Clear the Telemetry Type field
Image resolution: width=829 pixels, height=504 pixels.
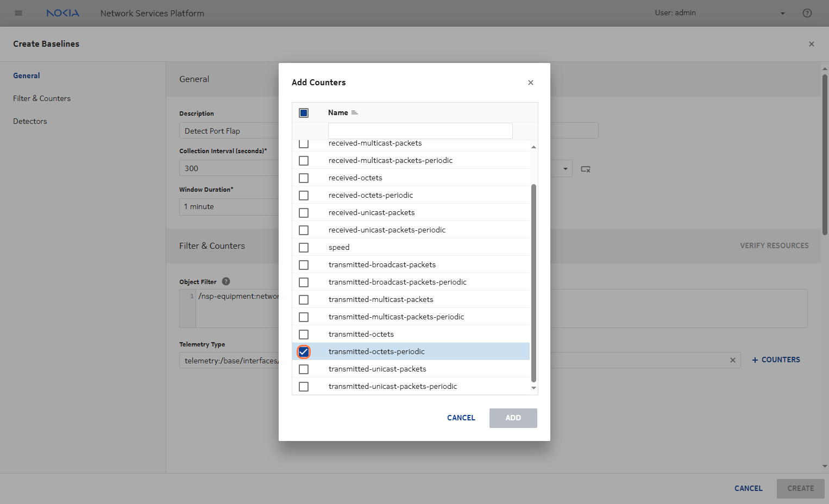[732, 360]
